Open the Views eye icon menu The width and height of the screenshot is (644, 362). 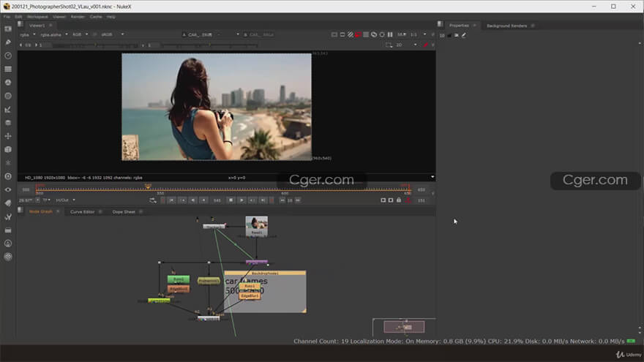[x=8, y=189]
